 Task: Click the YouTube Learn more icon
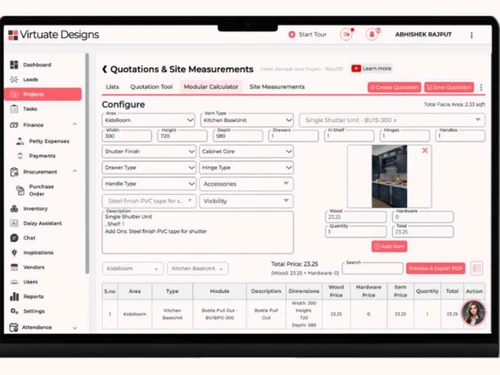click(x=356, y=68)
